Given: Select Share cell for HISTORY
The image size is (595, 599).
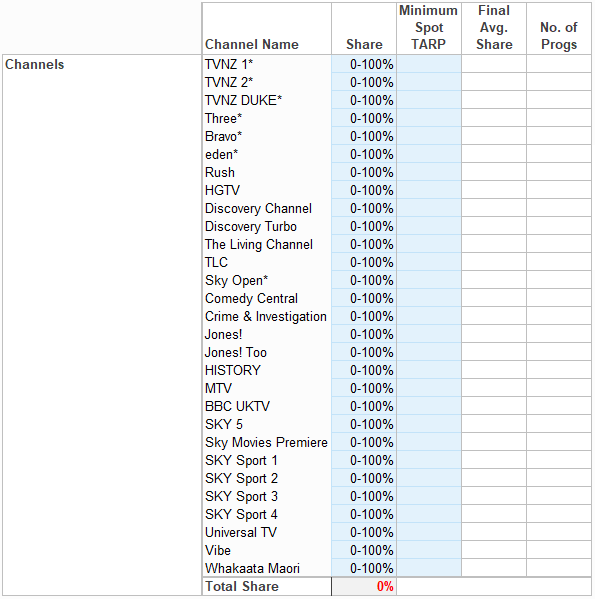Looking at the screenshot, I should tap(364, 370).
